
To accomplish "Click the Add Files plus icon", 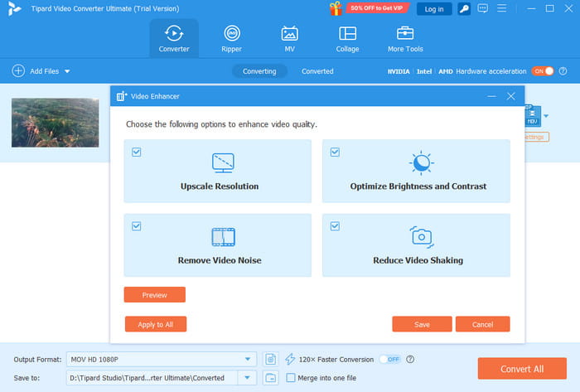I will (x=18, y=70).
